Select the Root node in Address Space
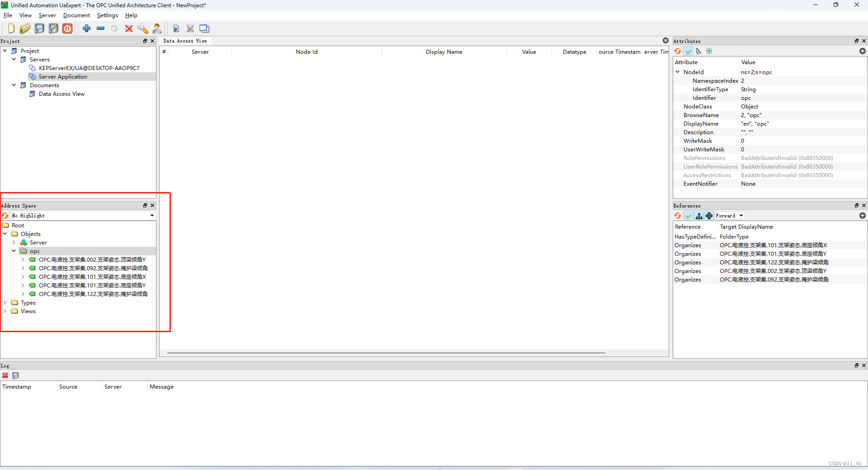This screenshot has width=868, height=470. tap(18, 225)
